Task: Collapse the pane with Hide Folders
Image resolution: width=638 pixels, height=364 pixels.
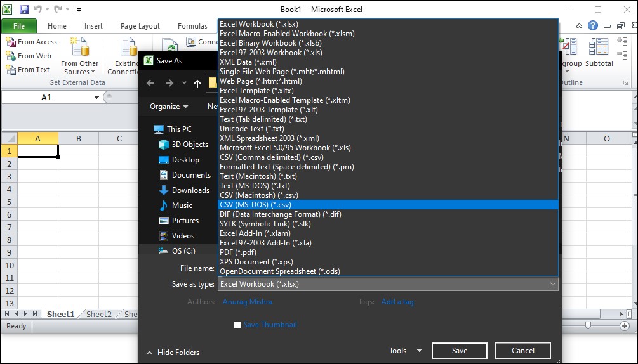Action: (173, 353)
